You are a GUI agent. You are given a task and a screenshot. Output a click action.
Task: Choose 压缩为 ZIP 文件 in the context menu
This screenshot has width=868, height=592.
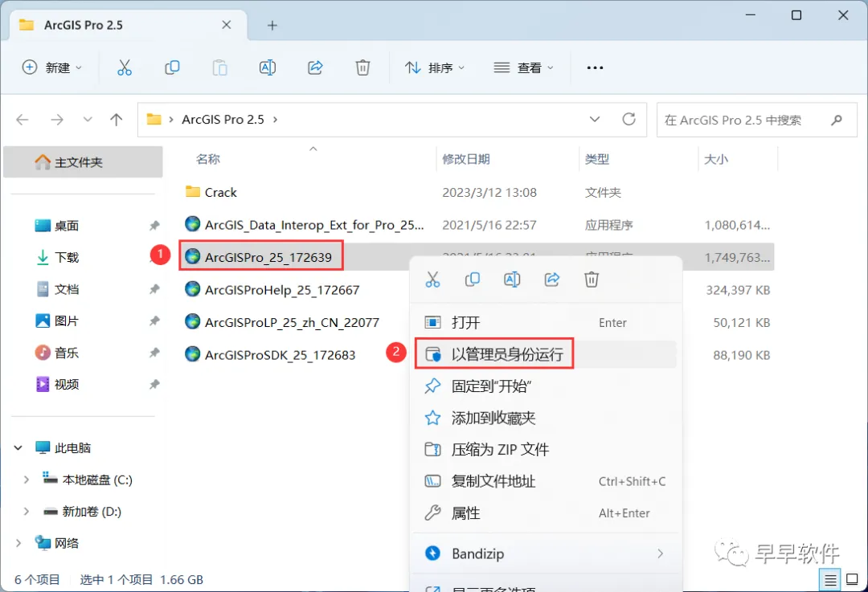[545, 449]
